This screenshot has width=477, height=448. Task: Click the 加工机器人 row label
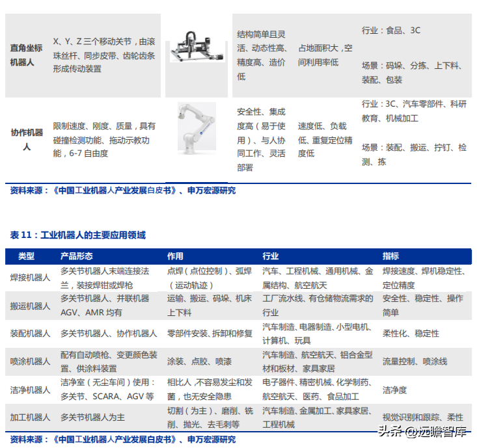[30, 417]
